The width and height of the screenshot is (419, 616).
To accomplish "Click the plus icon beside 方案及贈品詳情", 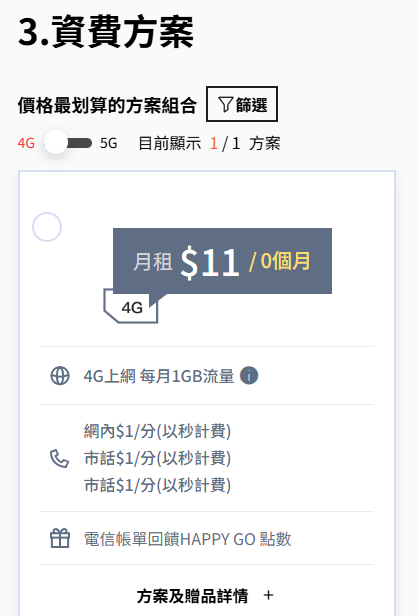I will click(x=269, y=595).
